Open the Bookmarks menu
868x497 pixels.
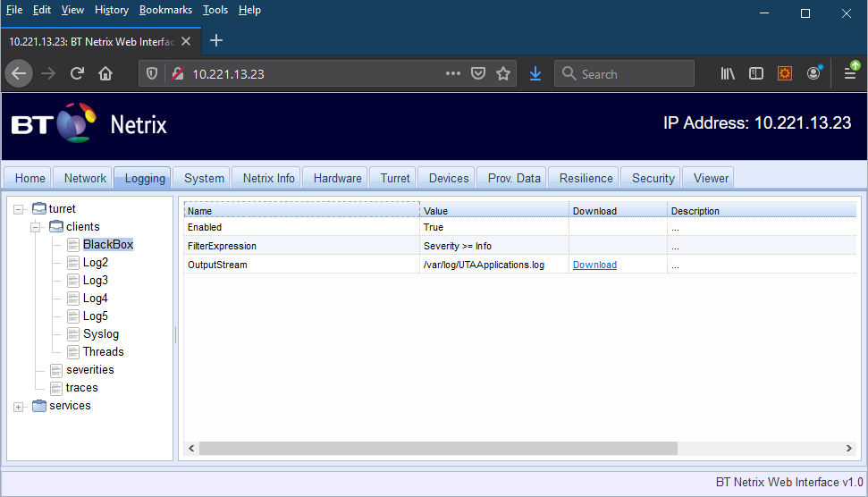(165, 10)
